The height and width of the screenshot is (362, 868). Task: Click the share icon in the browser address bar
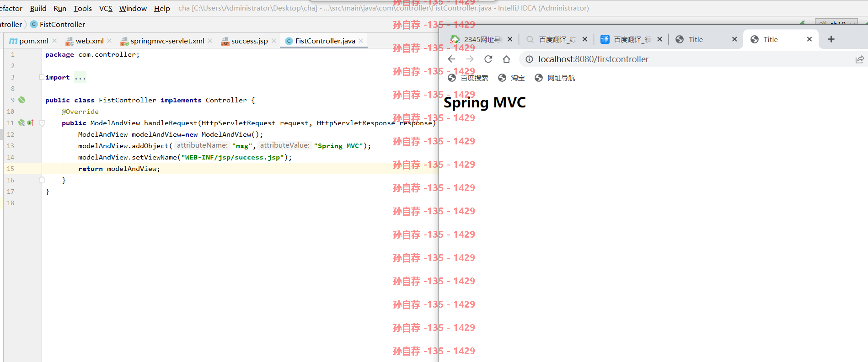(x=859, y=59)
